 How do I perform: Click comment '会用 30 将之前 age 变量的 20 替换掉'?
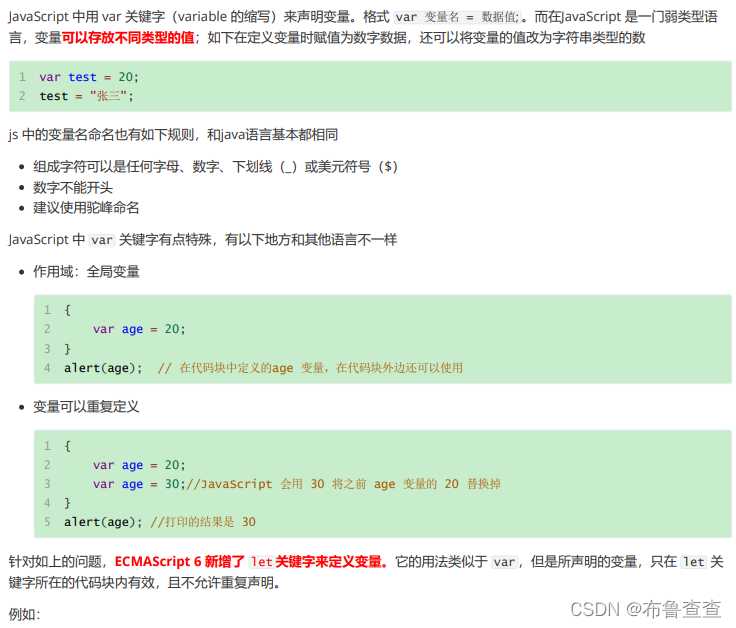[391, 484]
